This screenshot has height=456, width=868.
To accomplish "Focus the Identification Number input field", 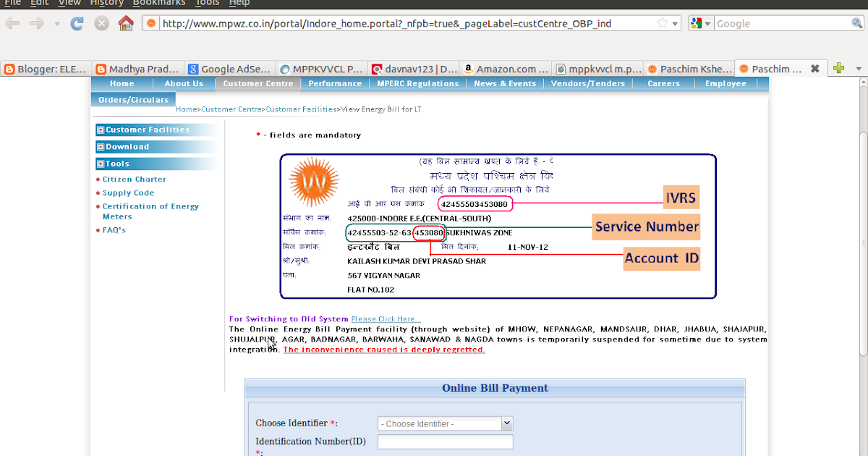I will click(x=445, y=441).
